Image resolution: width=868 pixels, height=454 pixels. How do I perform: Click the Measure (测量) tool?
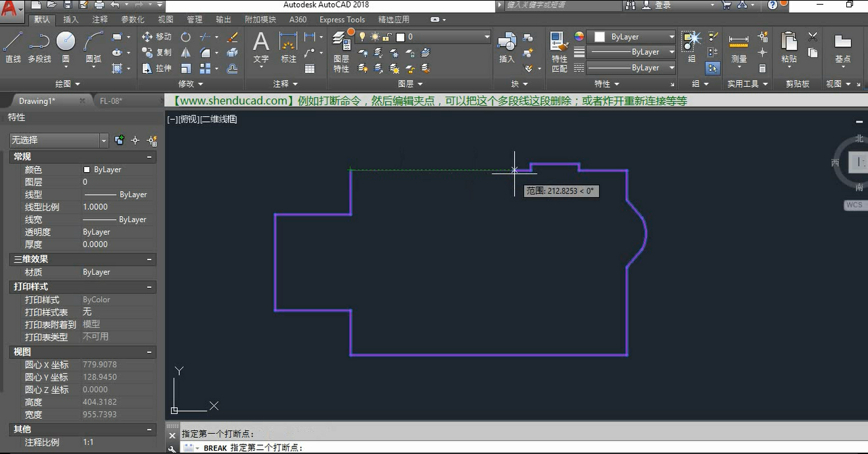pyautogui.click(x=738, y=49)
